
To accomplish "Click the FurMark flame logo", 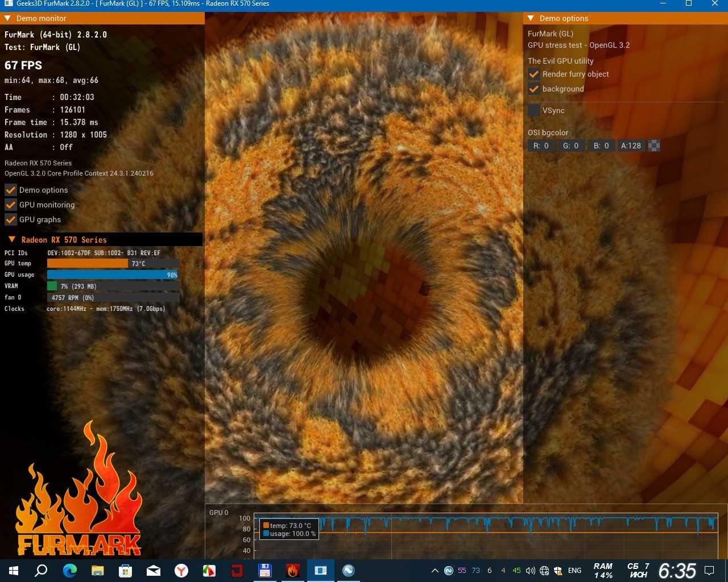I will [x=78, y=488].
